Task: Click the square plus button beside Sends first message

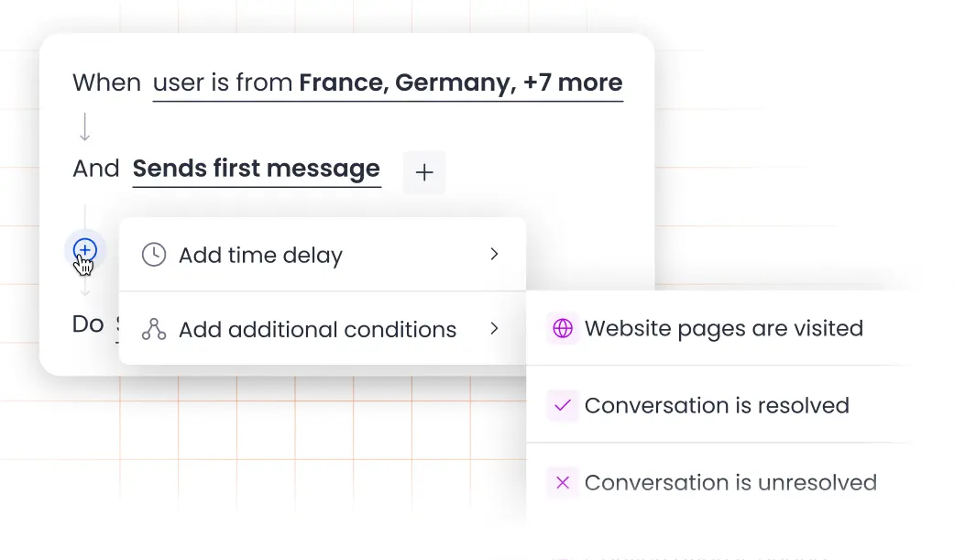Action: 424,172
